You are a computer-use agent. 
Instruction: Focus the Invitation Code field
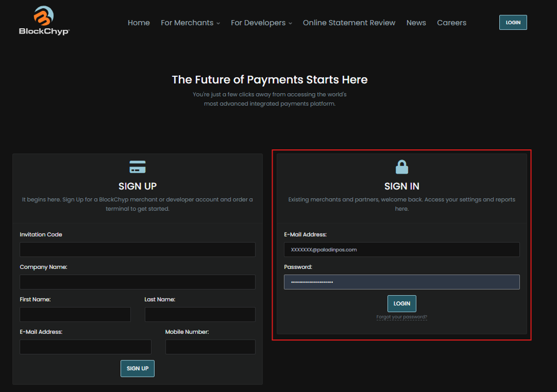point(137,249)
